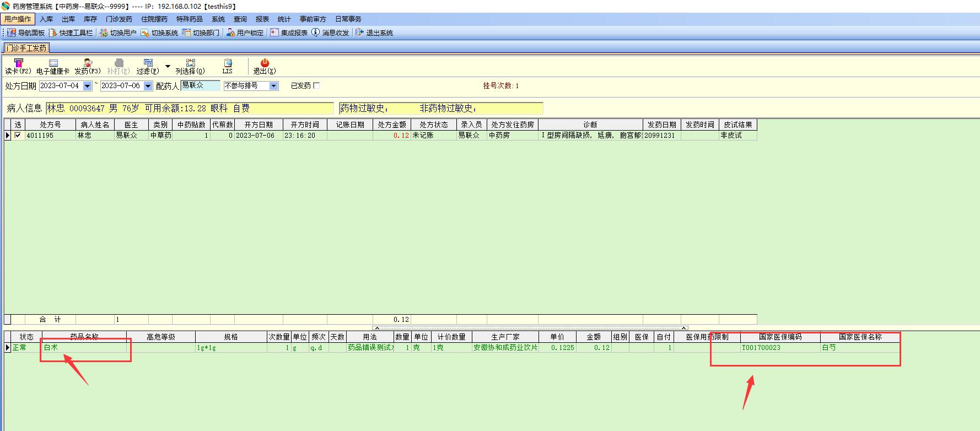
Task: Click the right splitter arrow above the drug grid
Action: point(684,328)
